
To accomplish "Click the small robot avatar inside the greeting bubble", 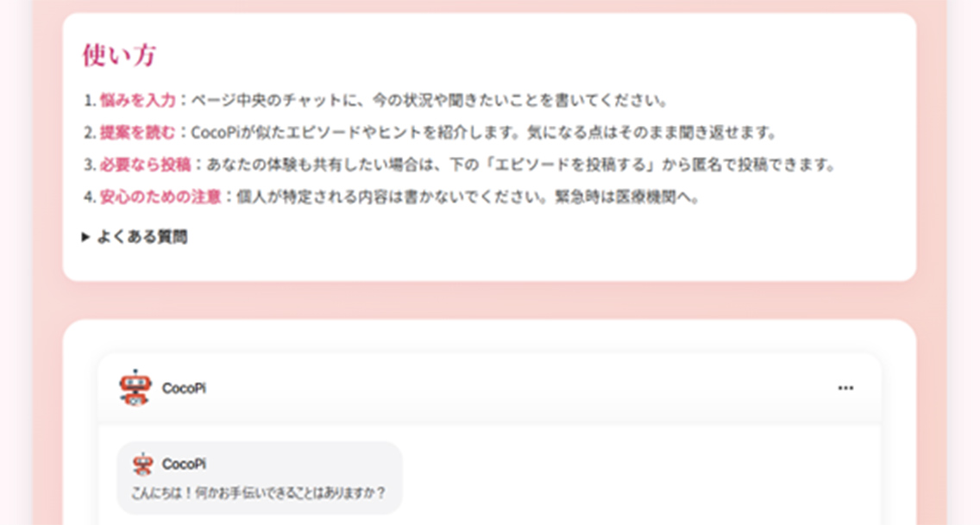I will 143,464.
